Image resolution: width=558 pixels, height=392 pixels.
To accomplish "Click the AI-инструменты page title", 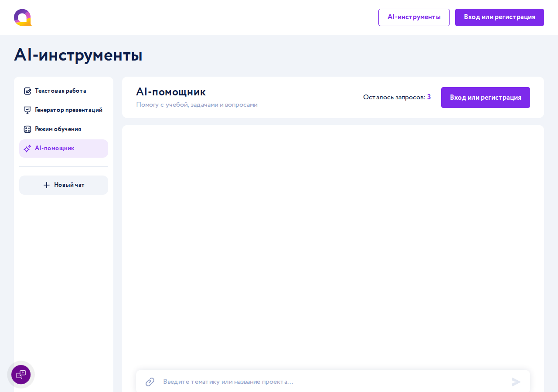I will (78, 55).
